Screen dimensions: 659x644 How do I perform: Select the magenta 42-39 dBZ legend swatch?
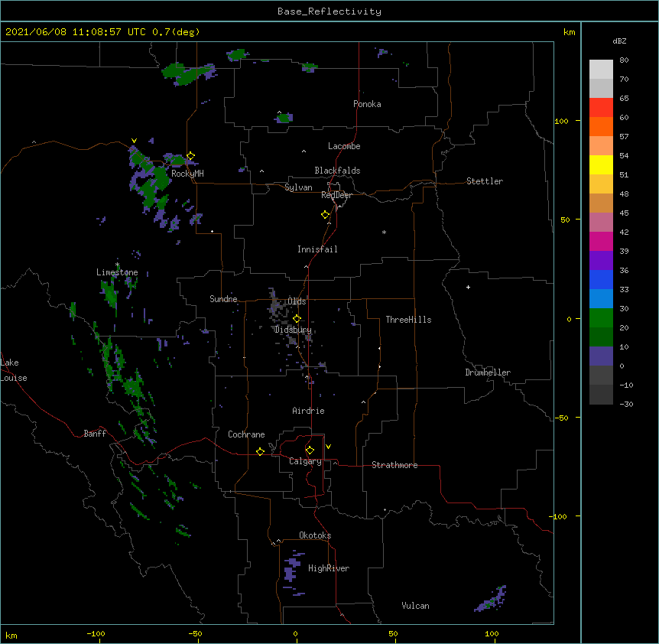pyautogui.click(x=601, y=241)
